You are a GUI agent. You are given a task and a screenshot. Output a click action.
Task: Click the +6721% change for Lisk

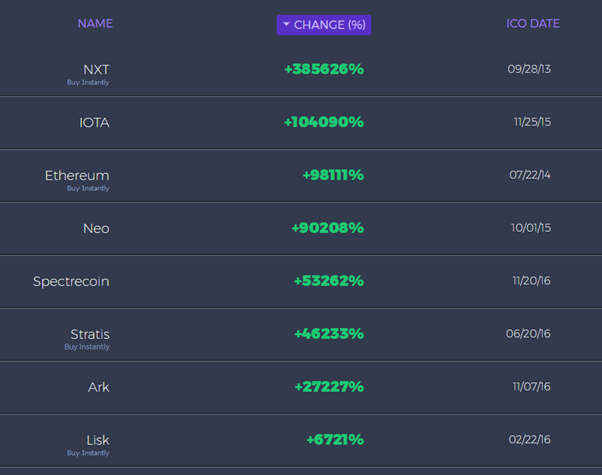pos(335,439)
